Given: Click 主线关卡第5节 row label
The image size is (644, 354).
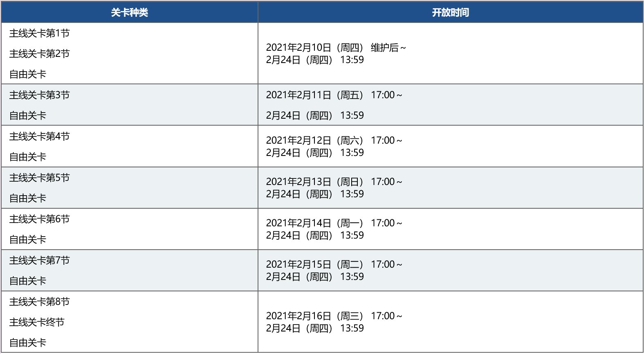Looking at the screenshot, I should click(x=40, y=178).
